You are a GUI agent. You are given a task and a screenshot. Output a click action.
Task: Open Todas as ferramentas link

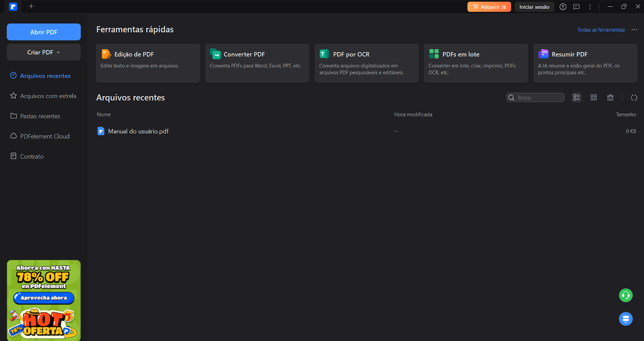[601, 30]
